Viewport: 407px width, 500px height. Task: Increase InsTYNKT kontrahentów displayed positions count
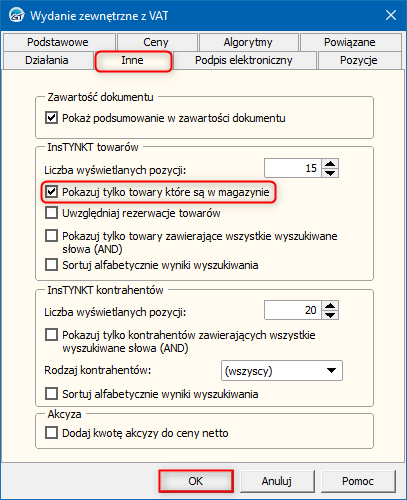click(x=330, y=306)
